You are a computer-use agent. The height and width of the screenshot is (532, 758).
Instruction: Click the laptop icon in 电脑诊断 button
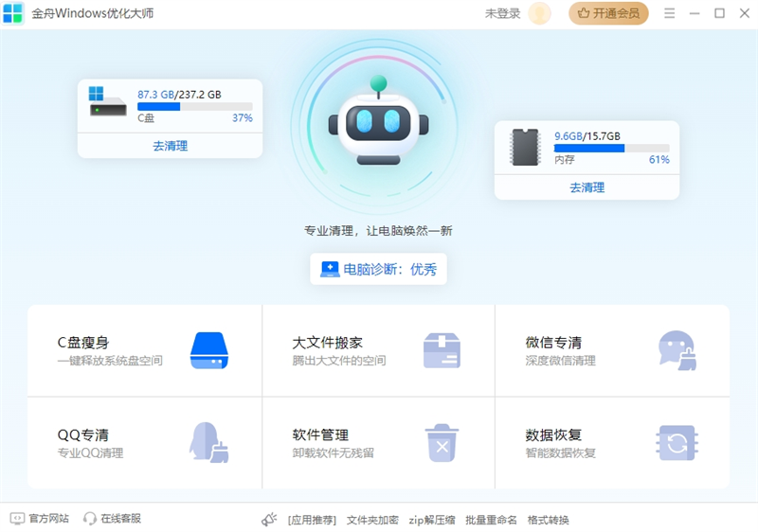click(x=330, y=269)
